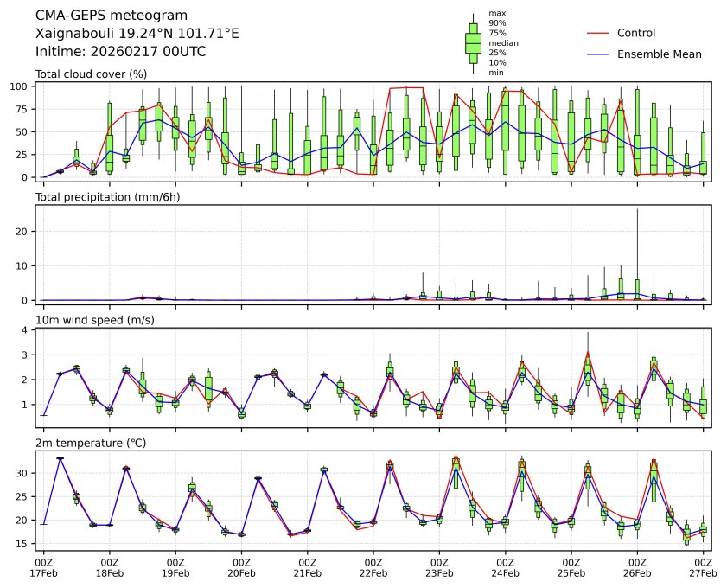Click the 00Z 24Feb time axis label
727x588 pixels.
coord(505,566)
